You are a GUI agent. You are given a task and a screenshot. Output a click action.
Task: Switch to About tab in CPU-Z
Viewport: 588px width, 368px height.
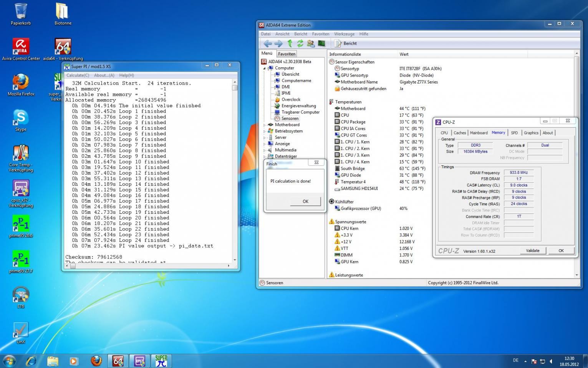pos(548,133)
